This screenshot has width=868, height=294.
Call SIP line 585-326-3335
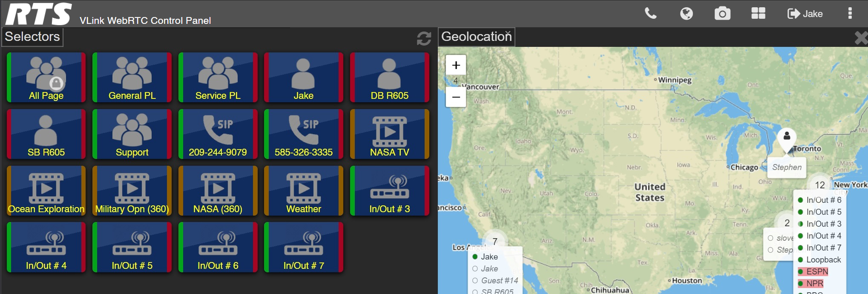304,134
